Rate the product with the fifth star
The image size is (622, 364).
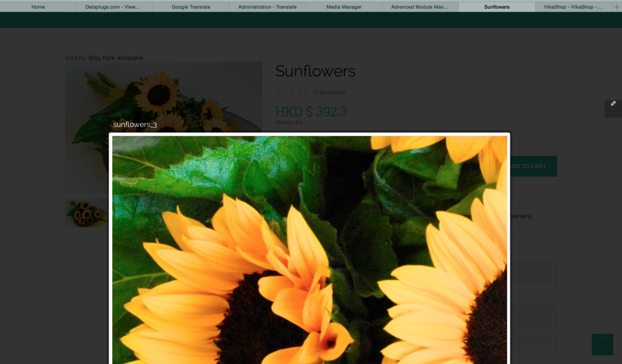coord(307,92)
